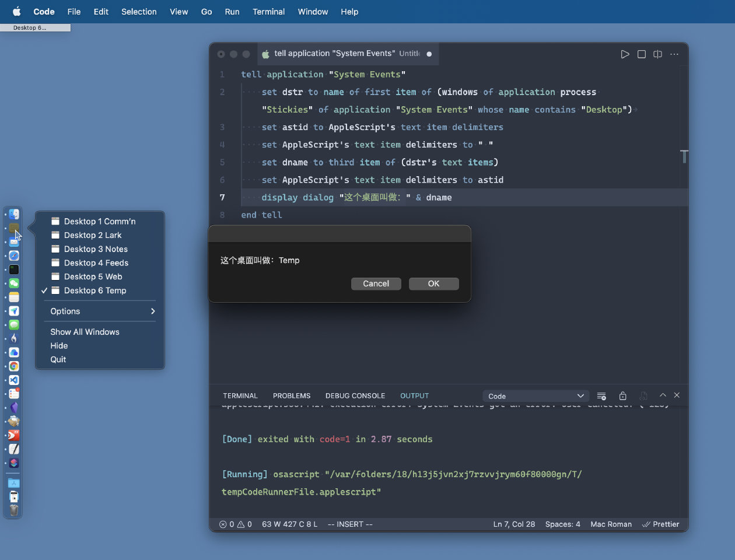The image size is (735, 560).
Task: Switch to the TERMINAL tab
Action: 240,395
